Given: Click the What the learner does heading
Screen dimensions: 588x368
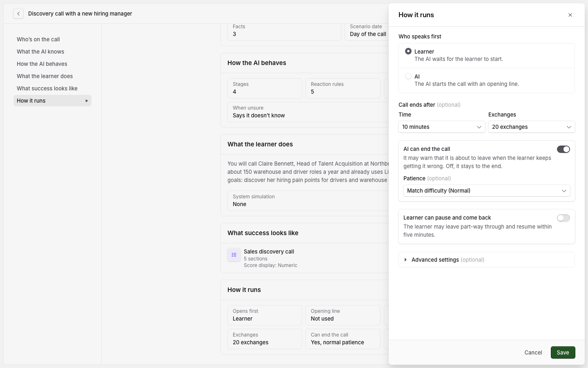Looking at the screenshot, I should [x=260, y=144].
